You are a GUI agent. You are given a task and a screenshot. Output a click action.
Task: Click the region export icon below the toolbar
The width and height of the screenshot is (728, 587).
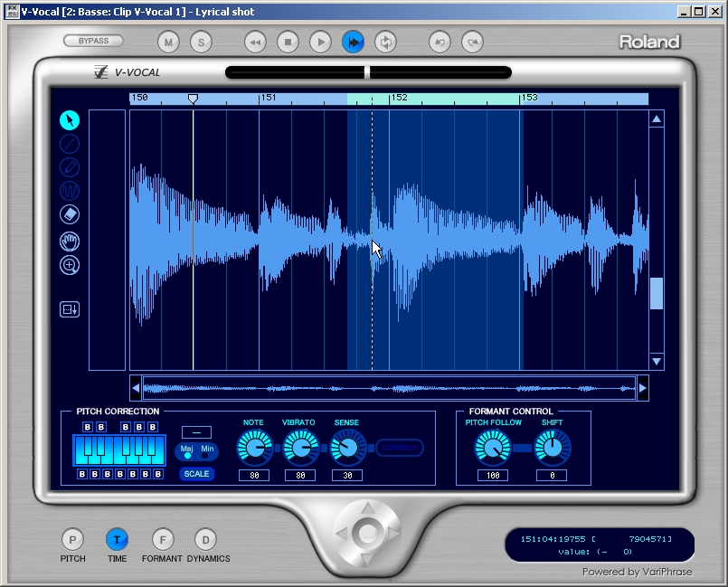[68, 308]
